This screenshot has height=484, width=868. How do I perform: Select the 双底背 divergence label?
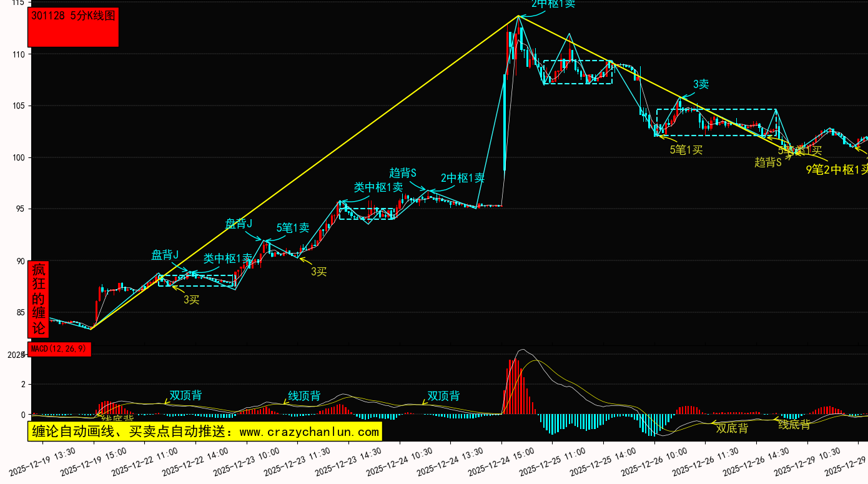coord(731,428)
